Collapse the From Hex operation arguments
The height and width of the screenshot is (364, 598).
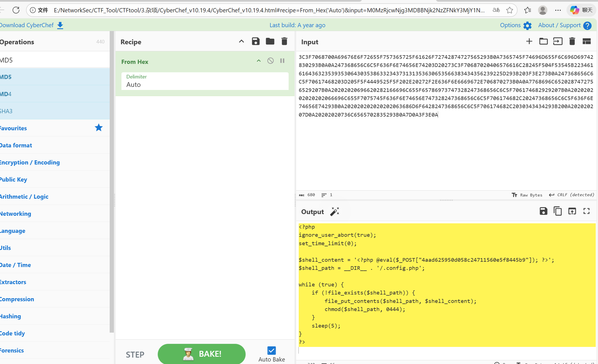pyautogui.click(x=259, y=61)
